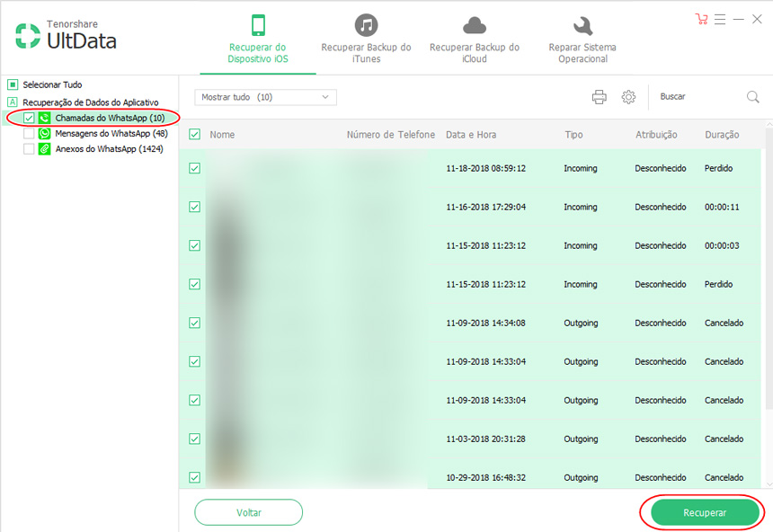Click the printer icon
The height and width of the screenshot is (532, 773).
tap(599, 97)
